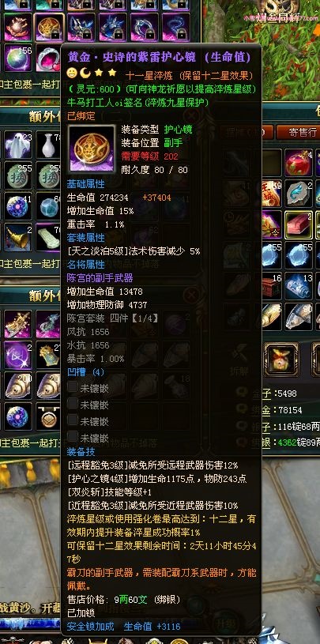This screenshot has width=320, height=644.
Task: Select the golden heart mirror inventory item
Action: click(49, 26)
